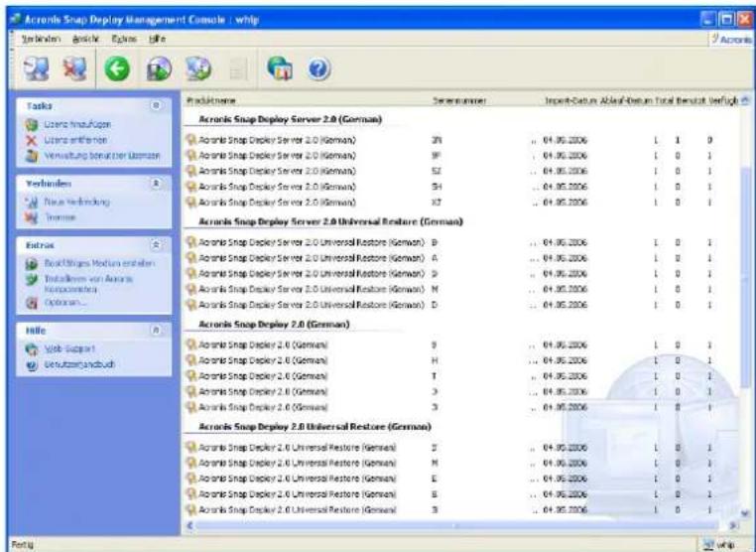The image size is (756, 552).
Task: Click the whip computer icon in status bar
Action: [x=708, y=545]
